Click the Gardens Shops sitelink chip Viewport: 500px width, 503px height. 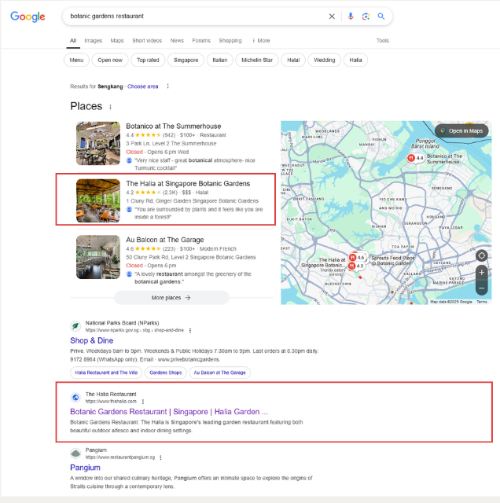point(166,372)
